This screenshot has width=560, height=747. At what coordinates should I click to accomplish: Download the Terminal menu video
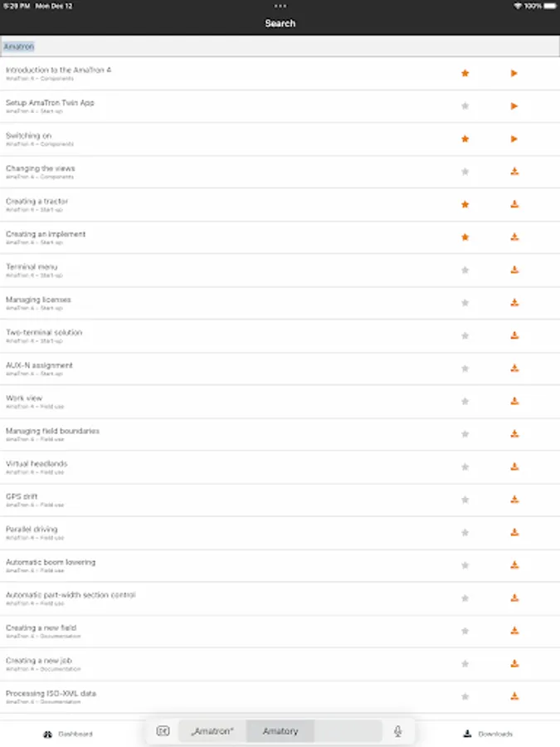tap(514, 270)
